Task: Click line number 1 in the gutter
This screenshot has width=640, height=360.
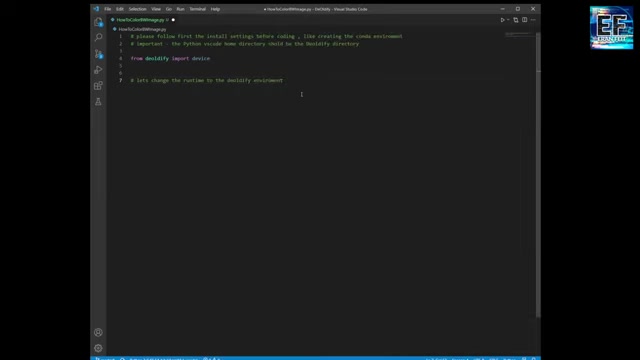Action: (120, 36)
